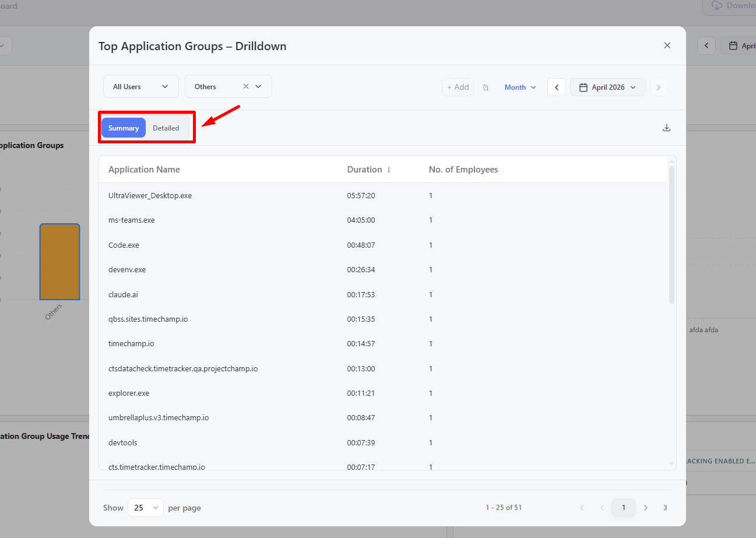Click the 00:48:07 duration for Code.exe
This screenshot has height=538, width=756.
(361, 245)
